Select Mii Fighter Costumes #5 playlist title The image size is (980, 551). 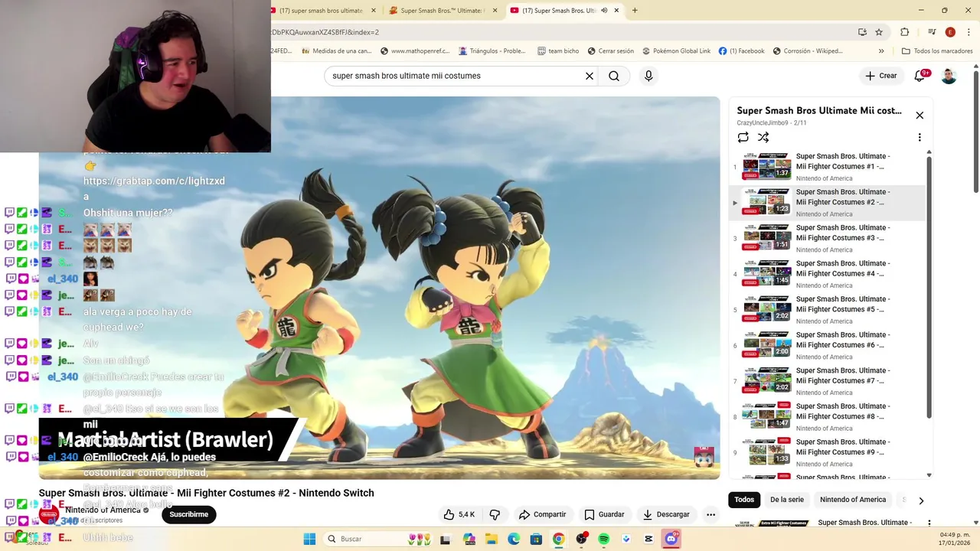[843, 305]
